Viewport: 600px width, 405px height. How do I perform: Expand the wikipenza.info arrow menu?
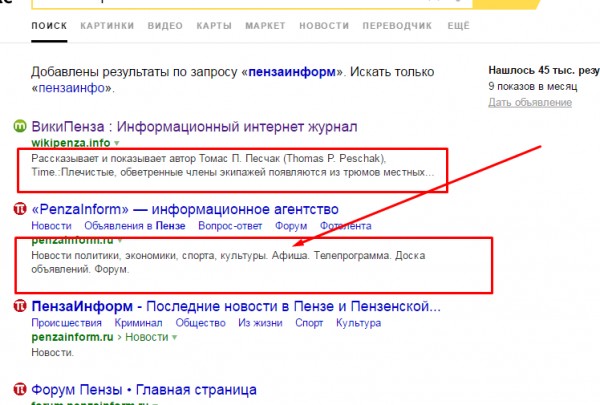pyautogui.click(x=117, y=143)
